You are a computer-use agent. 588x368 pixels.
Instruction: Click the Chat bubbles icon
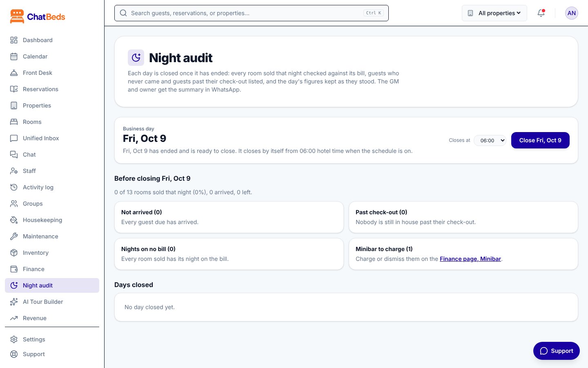(14, 155)
